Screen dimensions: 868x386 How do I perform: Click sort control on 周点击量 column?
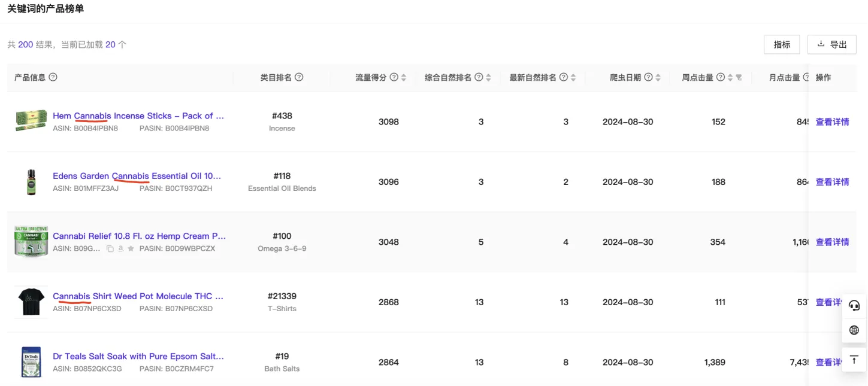(729, 77)
